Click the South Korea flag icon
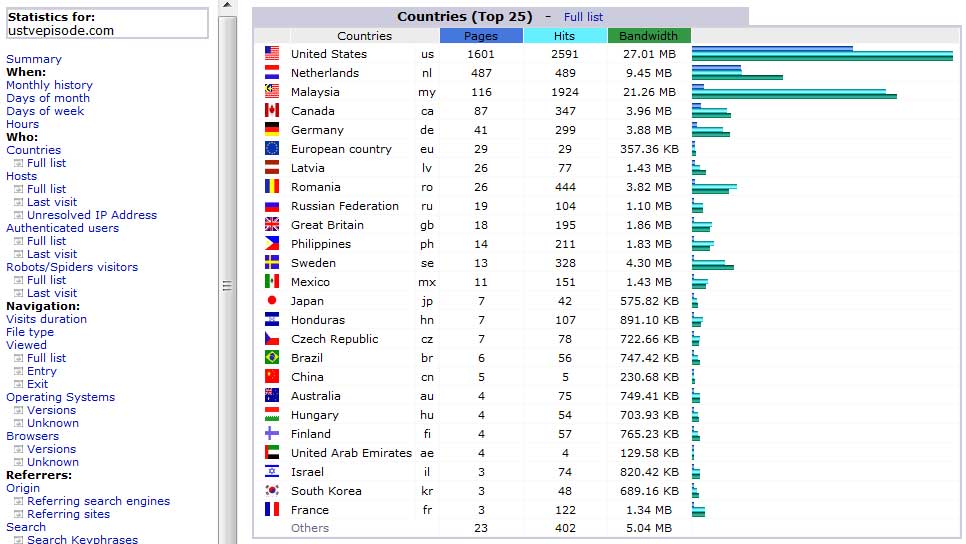This screenshot has height=544, width=966. click(x=272, y=491)
